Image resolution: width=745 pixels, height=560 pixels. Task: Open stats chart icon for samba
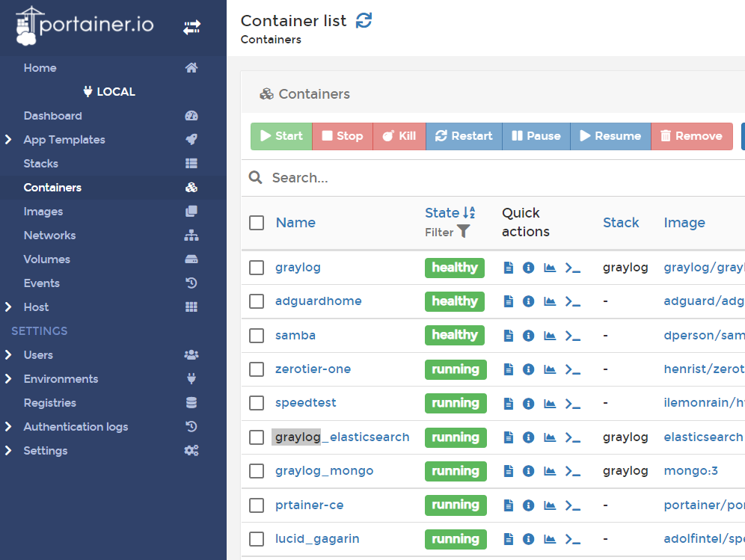550,336
